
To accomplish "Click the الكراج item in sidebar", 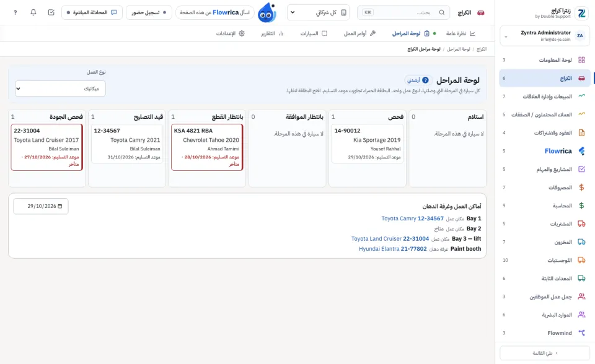I will [x=545, y=78].
